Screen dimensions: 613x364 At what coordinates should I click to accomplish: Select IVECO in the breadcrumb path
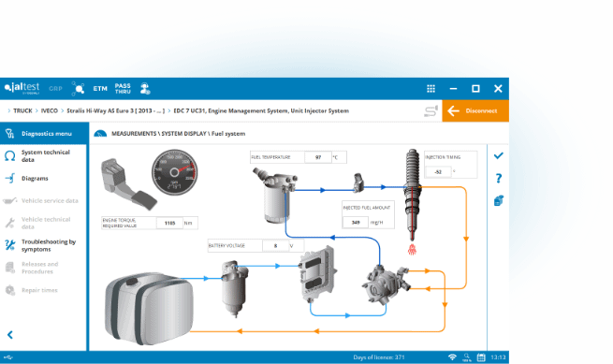click(50, 110)
